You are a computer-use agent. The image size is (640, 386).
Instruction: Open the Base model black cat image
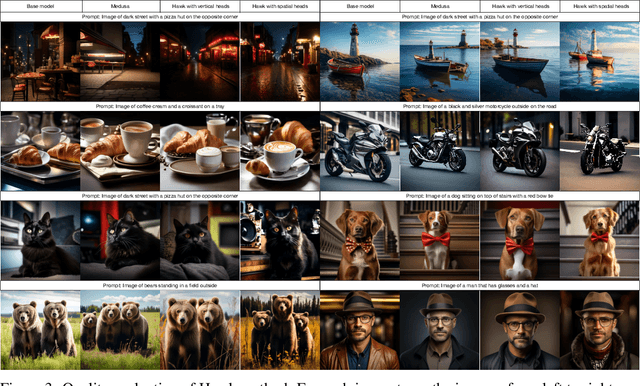[x=40, y=240]
